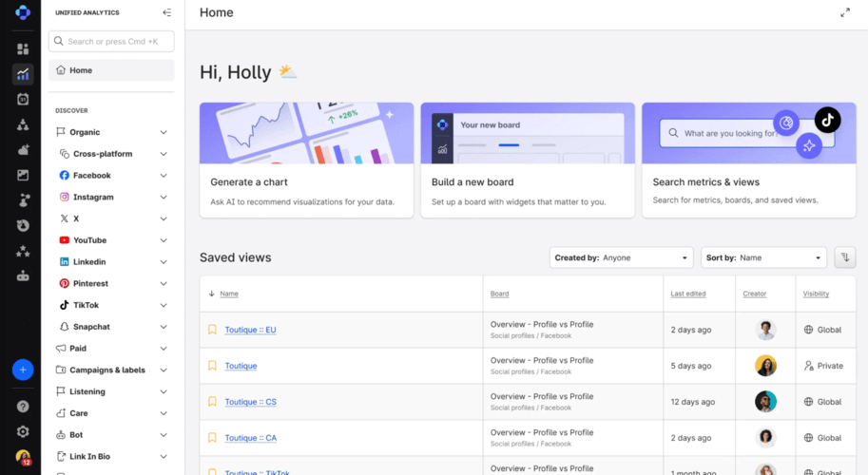
Task: Open the Sort by Name dropdown
Action: coord(763,257)
